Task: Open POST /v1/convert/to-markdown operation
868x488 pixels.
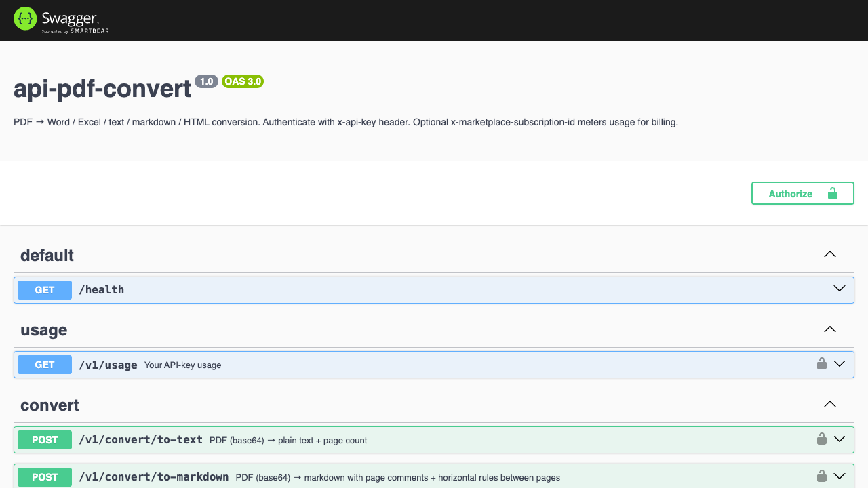Action: pyautogui.click(x=434, y=476)
